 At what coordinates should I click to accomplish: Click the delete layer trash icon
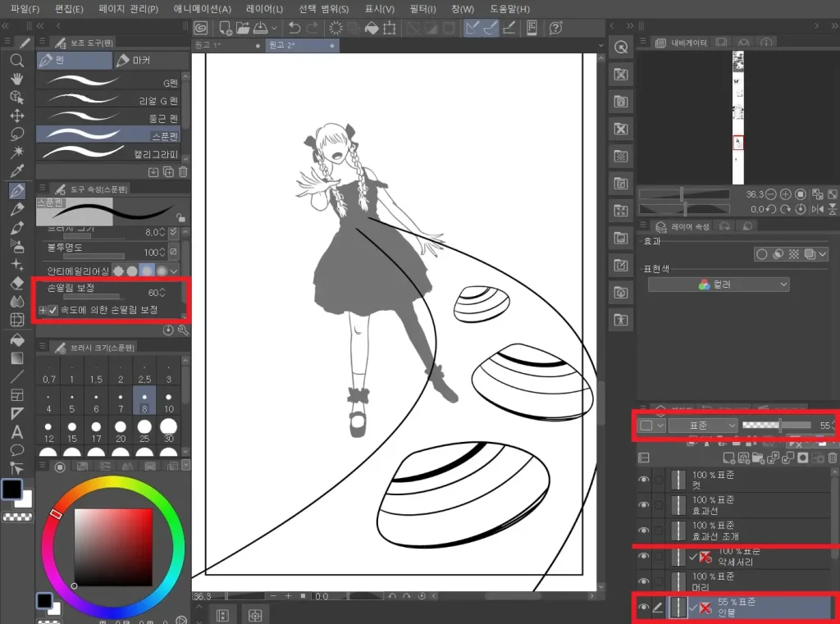[x=833, y=458]
